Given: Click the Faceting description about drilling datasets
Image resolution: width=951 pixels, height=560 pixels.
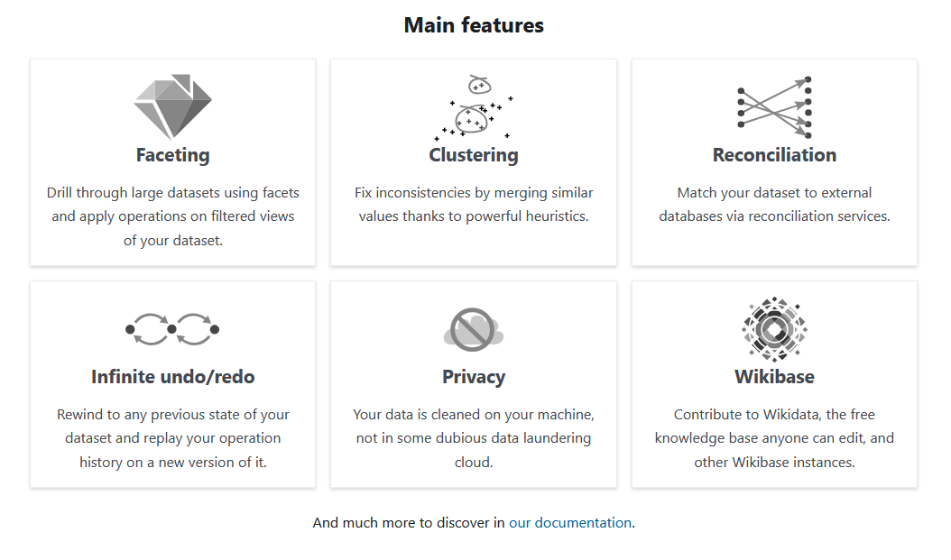Looking at the screenshot, I should [x=173, y=216].
